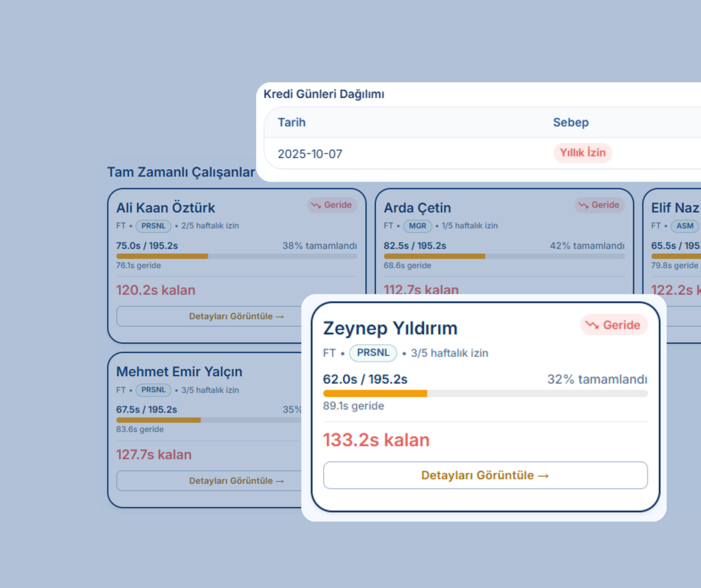Click 3/5 haftalık izin on Zeynep card

tap(450, 353)
